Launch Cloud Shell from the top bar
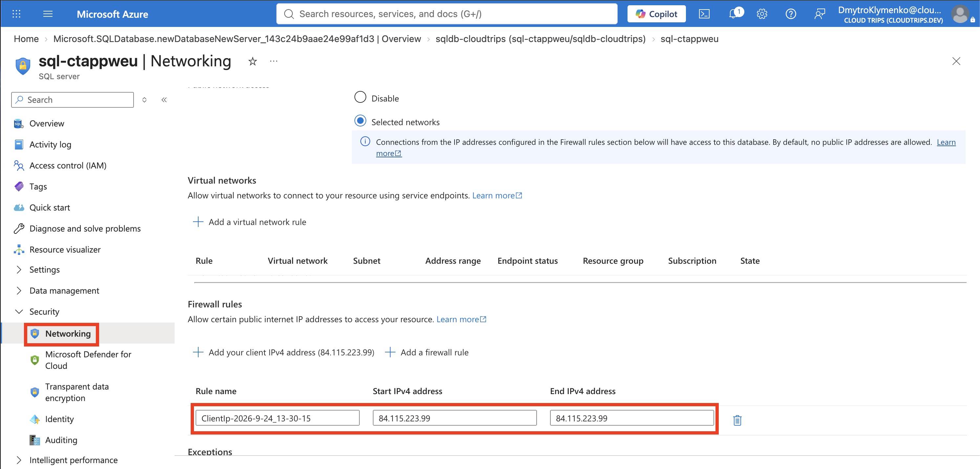This screenshot has height=469, width=980. 704,14
